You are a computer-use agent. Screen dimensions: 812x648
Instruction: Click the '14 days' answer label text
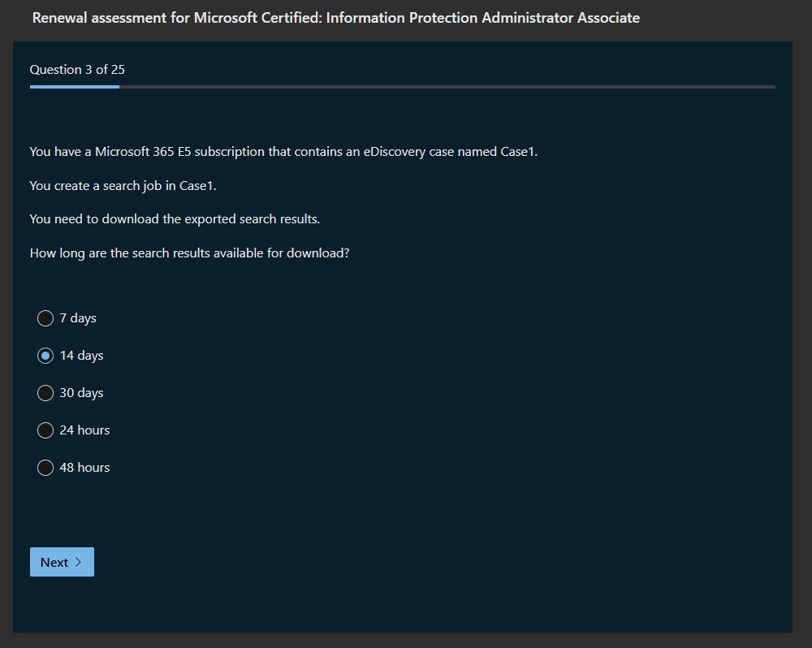[x=81, y=356]
